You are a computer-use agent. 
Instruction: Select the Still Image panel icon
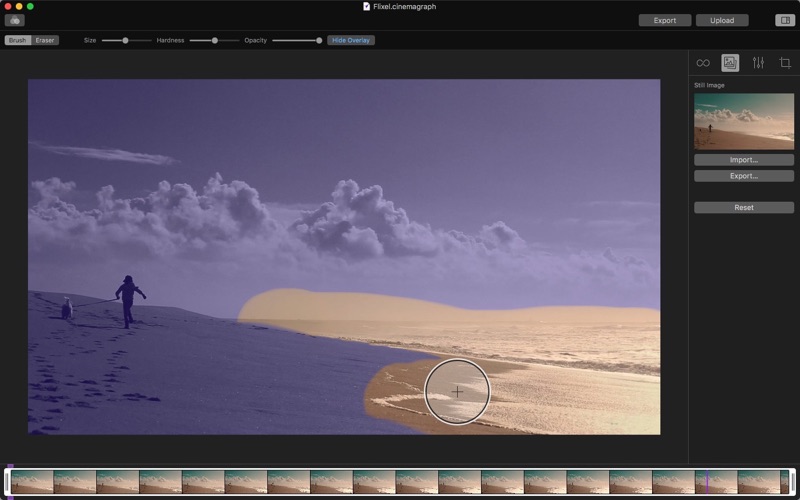[730, 63]
